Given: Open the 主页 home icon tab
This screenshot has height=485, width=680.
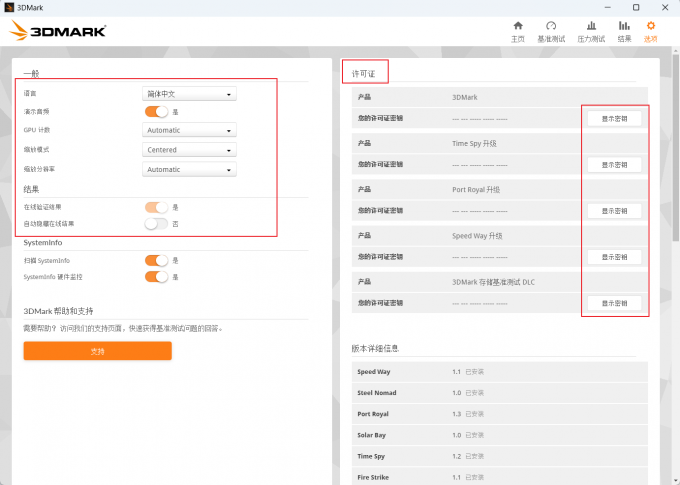Looking at the screenshot, I should [x=517, y=30].
